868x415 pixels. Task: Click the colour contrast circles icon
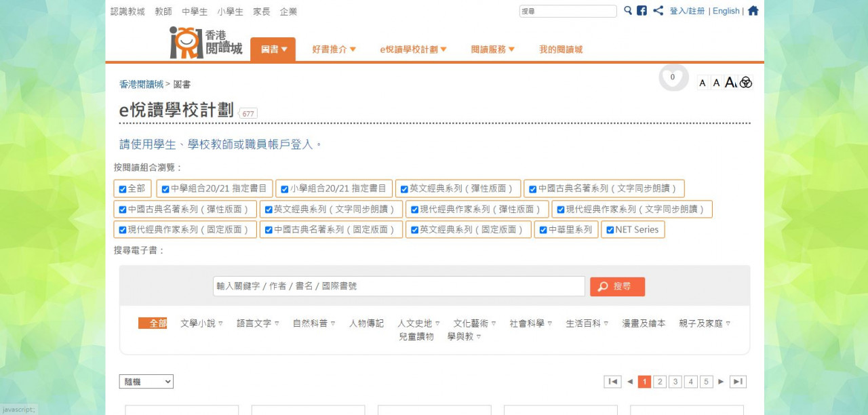746,83
